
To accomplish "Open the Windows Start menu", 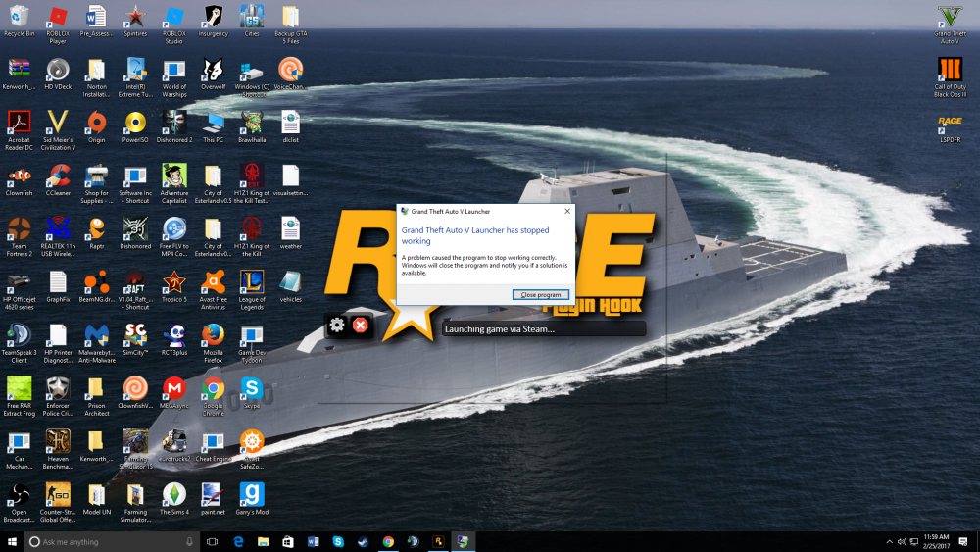I will click(12, 541).
